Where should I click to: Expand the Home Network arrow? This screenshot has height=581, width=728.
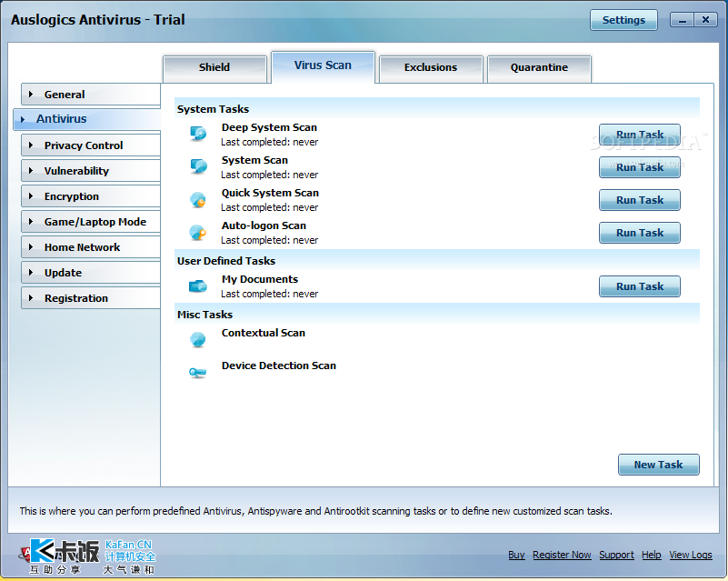click(x=31, y=247)
